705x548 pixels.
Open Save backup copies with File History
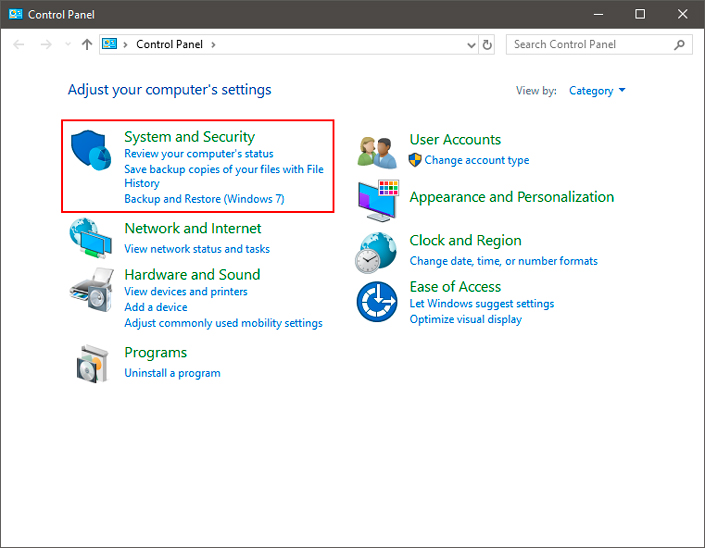(224, 176)
